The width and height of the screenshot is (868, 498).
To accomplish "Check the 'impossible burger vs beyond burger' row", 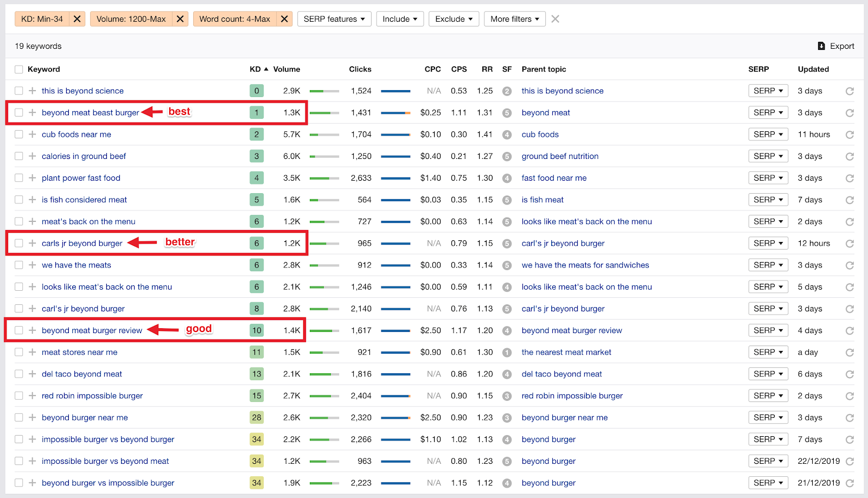I will point(19,439).
